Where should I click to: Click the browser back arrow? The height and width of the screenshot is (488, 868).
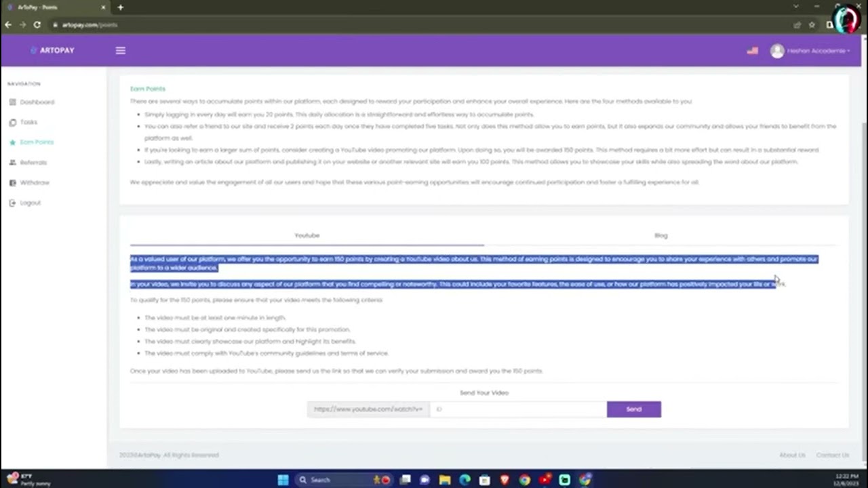[x=8, y=24]
